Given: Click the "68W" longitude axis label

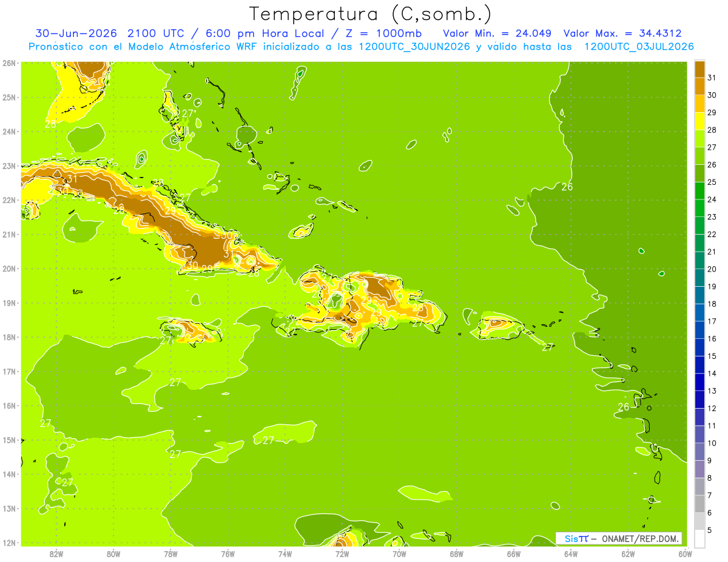Looking at the screenshot, I should (456, 553).
